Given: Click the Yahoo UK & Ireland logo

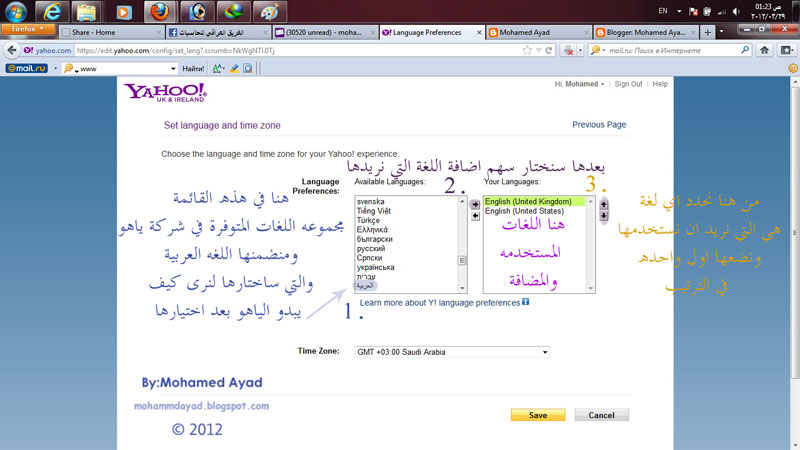Looking at the screenshot, I should pos(166,92).
